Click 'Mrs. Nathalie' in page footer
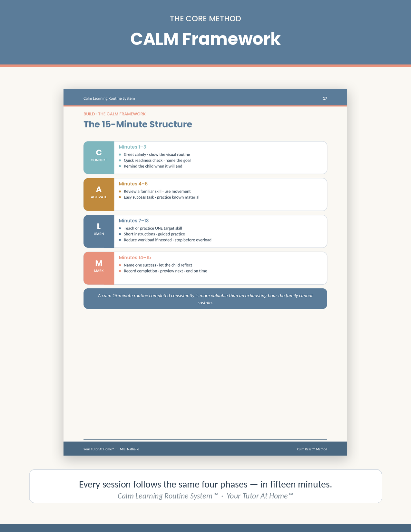This screenshot has height=532, width=411. (x=129, y=449)
